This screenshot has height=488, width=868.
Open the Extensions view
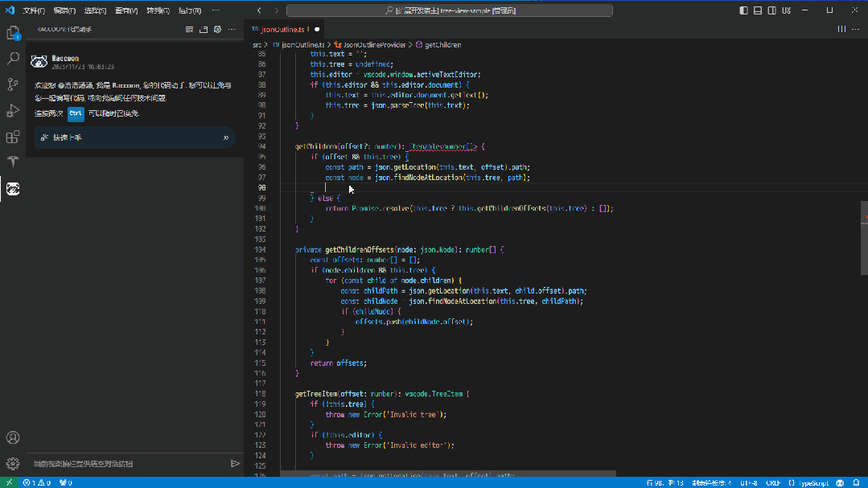coord(13,137)
